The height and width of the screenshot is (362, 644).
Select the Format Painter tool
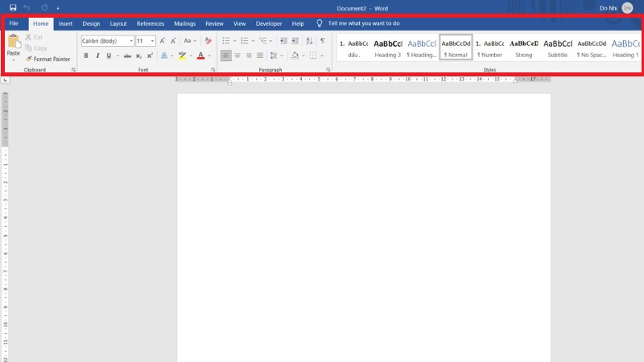coord(48,59)
